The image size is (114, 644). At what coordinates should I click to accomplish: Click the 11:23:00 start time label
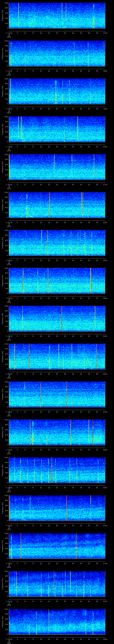click(x=9, y=298)
